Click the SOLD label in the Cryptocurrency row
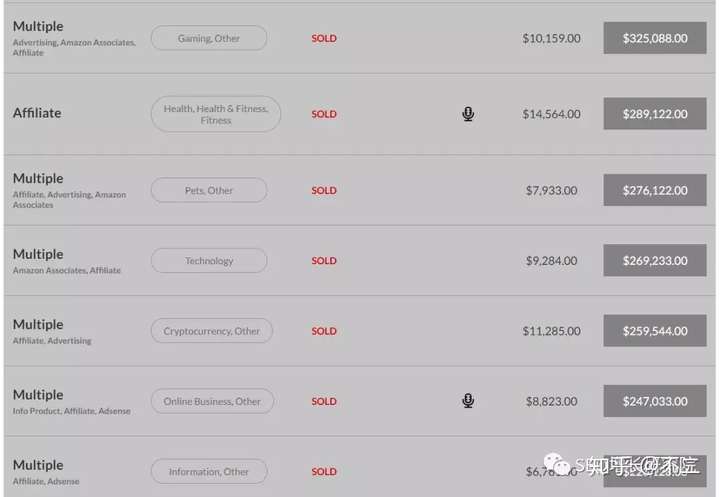 (x=324, y=331)
